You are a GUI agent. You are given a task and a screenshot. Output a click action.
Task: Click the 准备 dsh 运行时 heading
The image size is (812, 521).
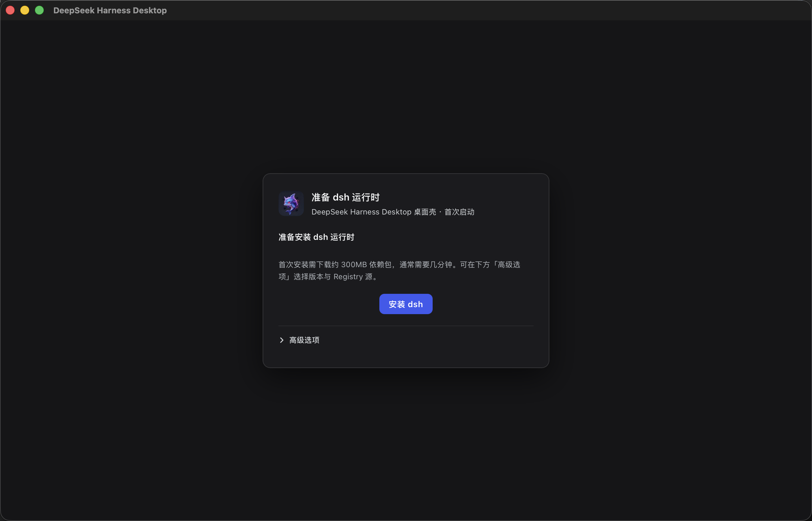(x=345, y=197)
